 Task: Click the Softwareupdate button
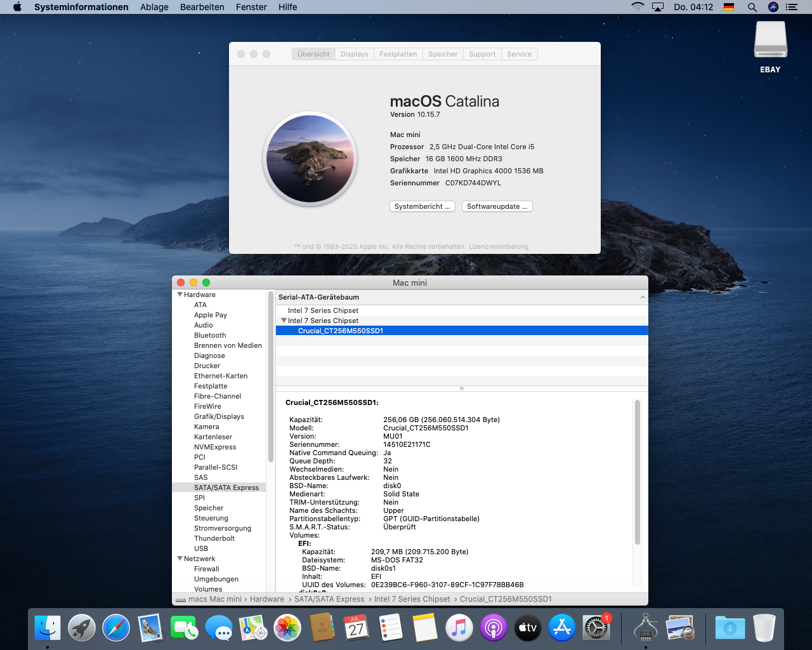497,206
